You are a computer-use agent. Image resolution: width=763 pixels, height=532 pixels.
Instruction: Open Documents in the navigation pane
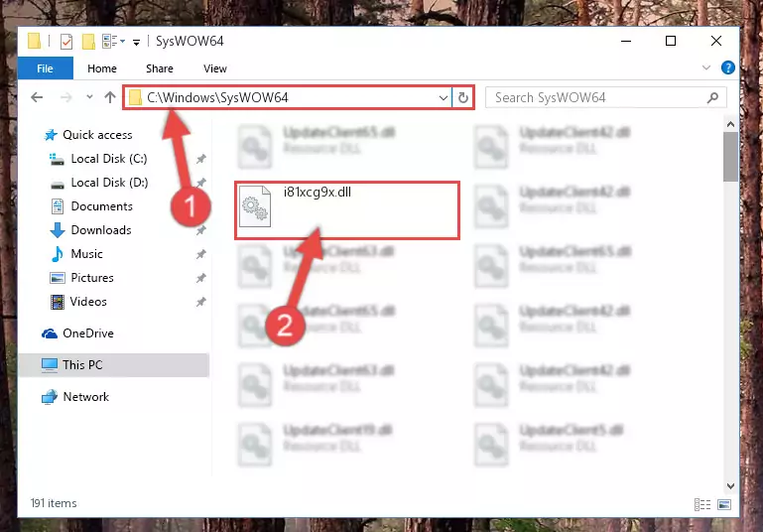click(102, 206)
